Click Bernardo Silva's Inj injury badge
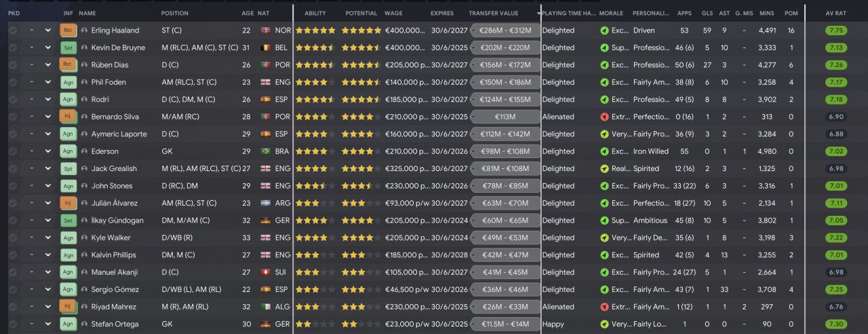The image size is (868, 334). click(68, 117)
